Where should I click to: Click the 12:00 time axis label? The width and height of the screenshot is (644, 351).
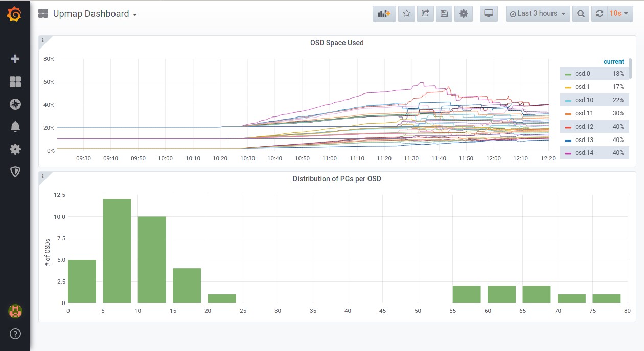[493, 158]
